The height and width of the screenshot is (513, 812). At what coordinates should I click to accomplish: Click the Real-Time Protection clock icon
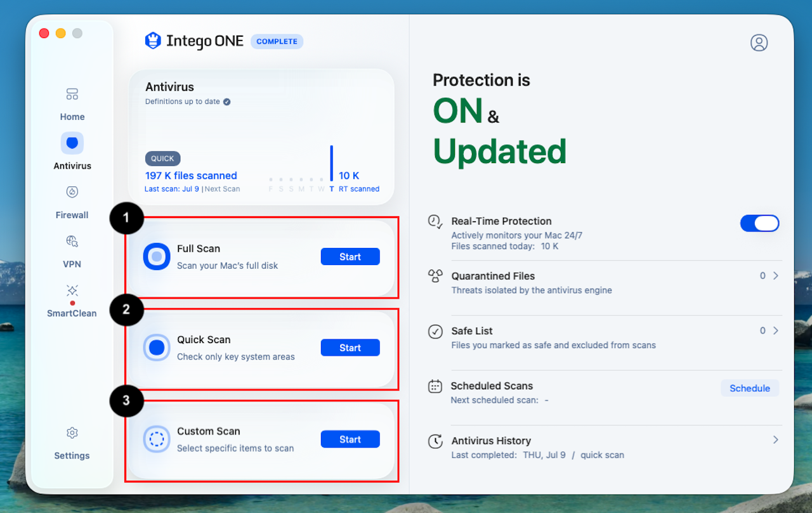point(435,221)
